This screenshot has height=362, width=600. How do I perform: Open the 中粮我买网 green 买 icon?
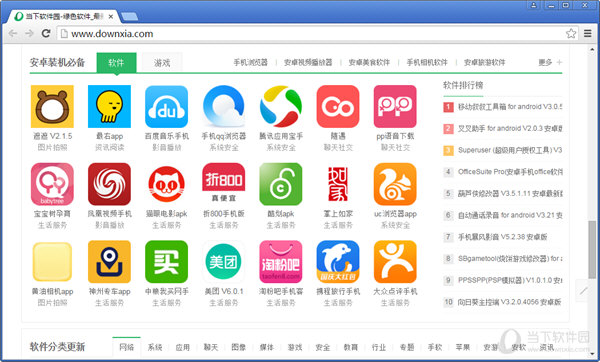click(x=166, y=262)
